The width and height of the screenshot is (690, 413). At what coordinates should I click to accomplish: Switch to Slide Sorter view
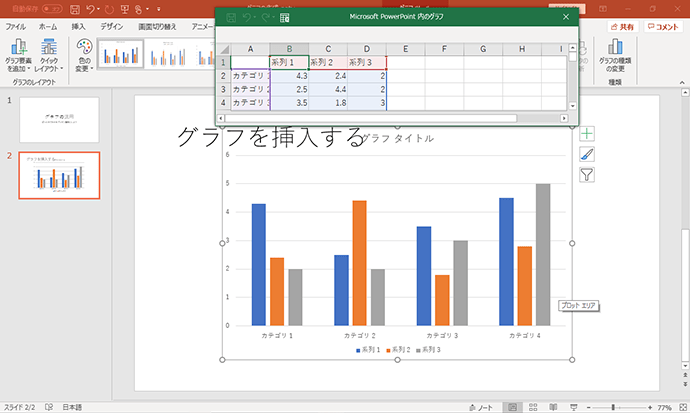[x=533, y=407]
